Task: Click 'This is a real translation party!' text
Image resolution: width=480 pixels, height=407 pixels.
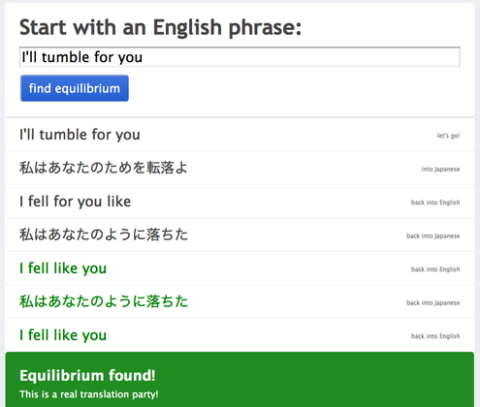Action: (89, 394)
